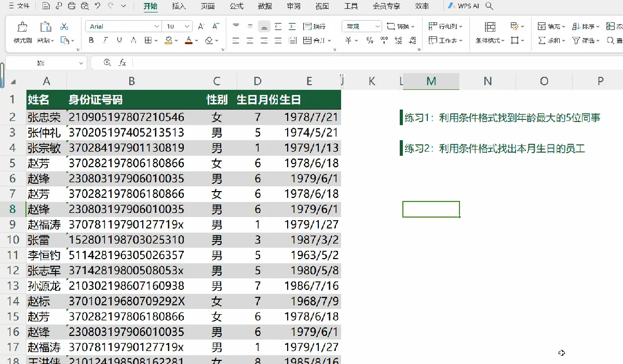Click the search magnifier next to WPS AI
623x364 pixels.
point(490,6)
